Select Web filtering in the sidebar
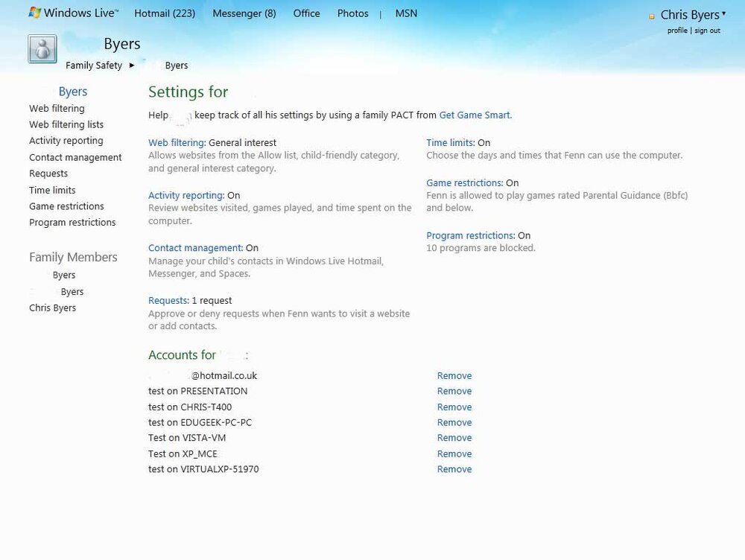 tap(57, 108)
